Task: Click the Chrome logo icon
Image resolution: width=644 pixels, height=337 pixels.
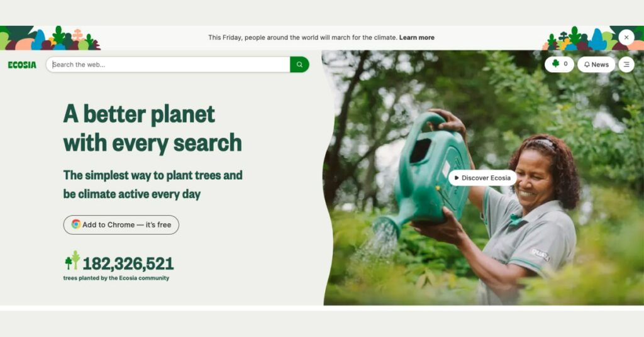Action: click(x=75, y=224)
